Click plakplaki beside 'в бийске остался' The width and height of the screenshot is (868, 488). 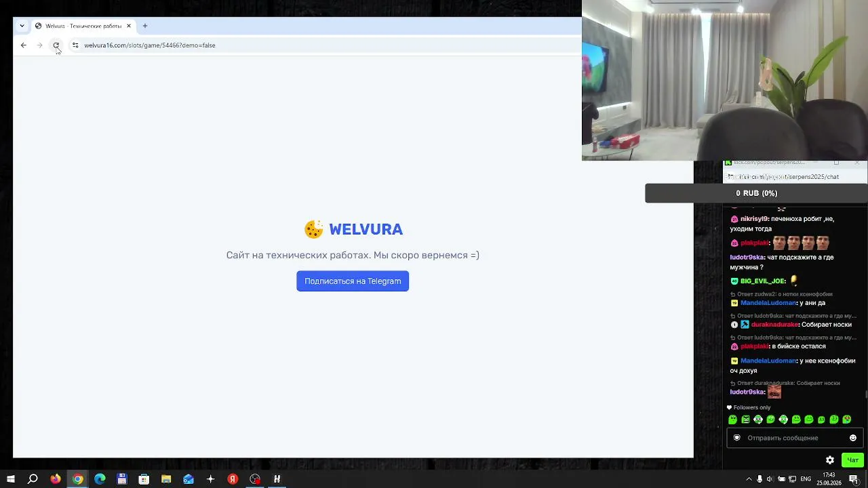tap(755, 346)
